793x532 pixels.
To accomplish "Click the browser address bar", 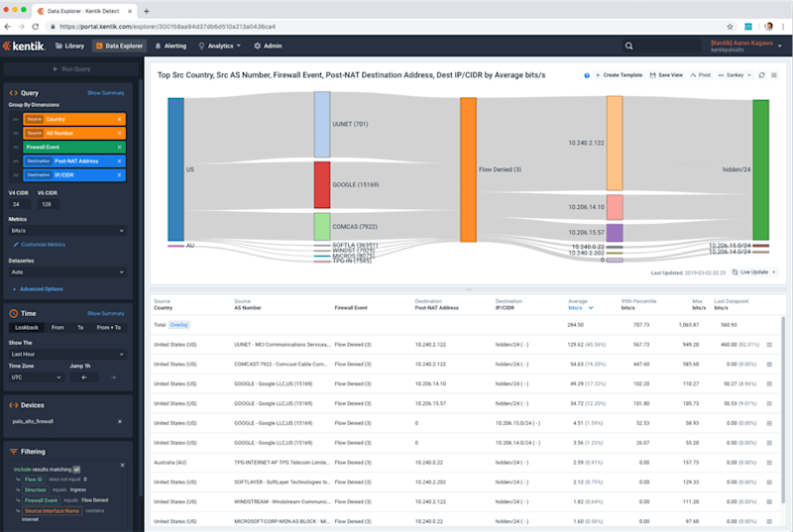I will [385, 27].
